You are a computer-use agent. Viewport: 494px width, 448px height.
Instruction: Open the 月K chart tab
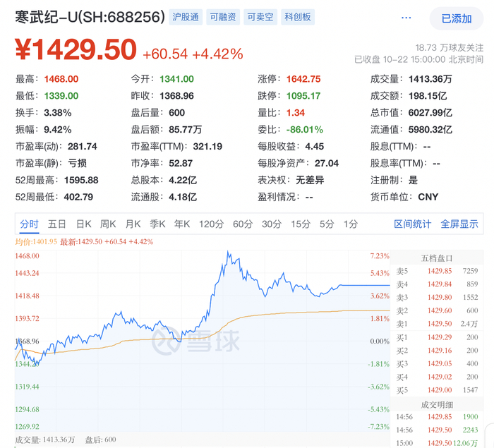(133, 224)
